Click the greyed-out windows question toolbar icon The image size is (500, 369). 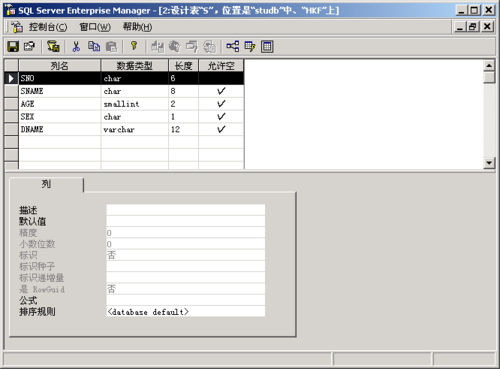[x=192, y=46]
